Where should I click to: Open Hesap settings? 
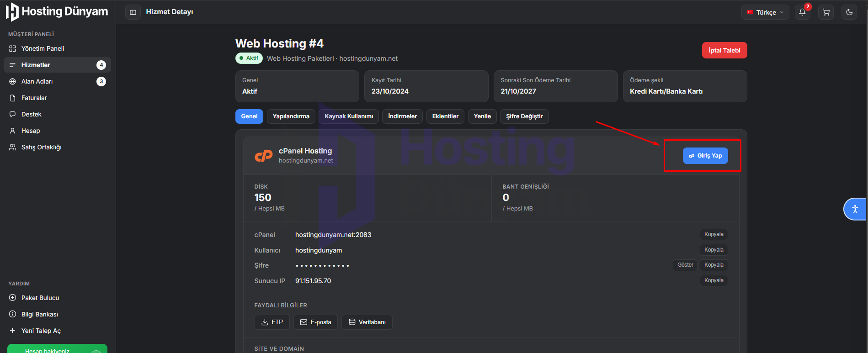click(57, 131)
